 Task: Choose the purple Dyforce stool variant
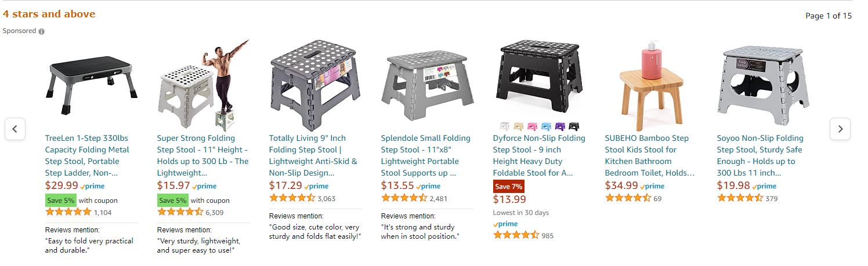coord(560,126)
